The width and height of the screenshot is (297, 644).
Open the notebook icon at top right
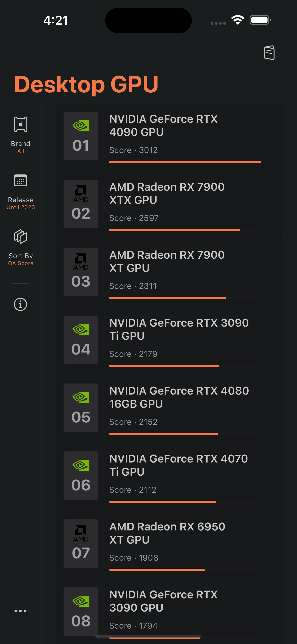coord(269,53)
